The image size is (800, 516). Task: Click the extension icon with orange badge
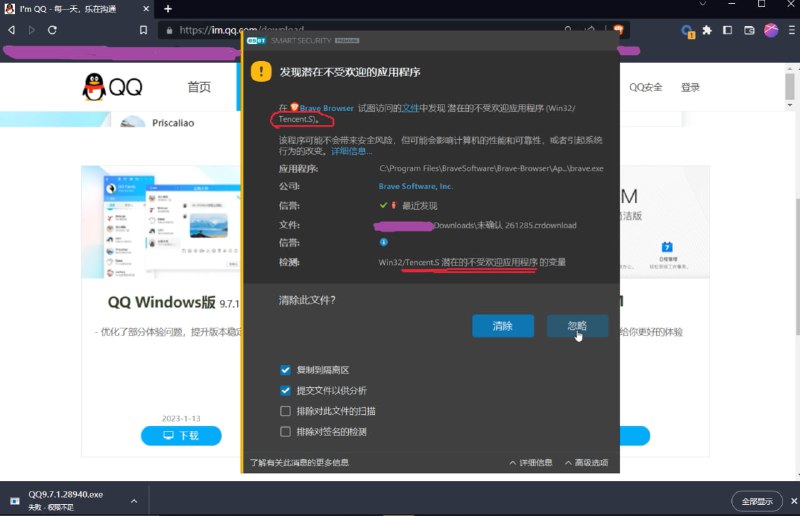tap(687, 32)
